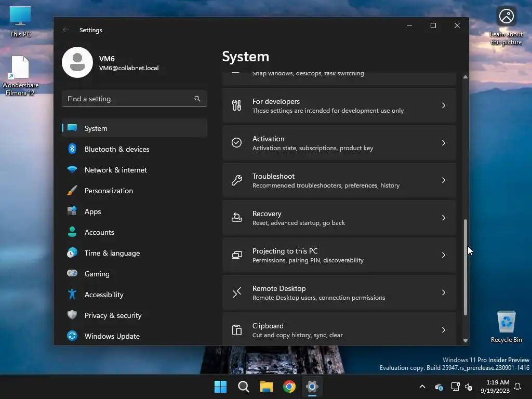Click the For developers tools icon

pyautogui.click(x=236, y=105)
